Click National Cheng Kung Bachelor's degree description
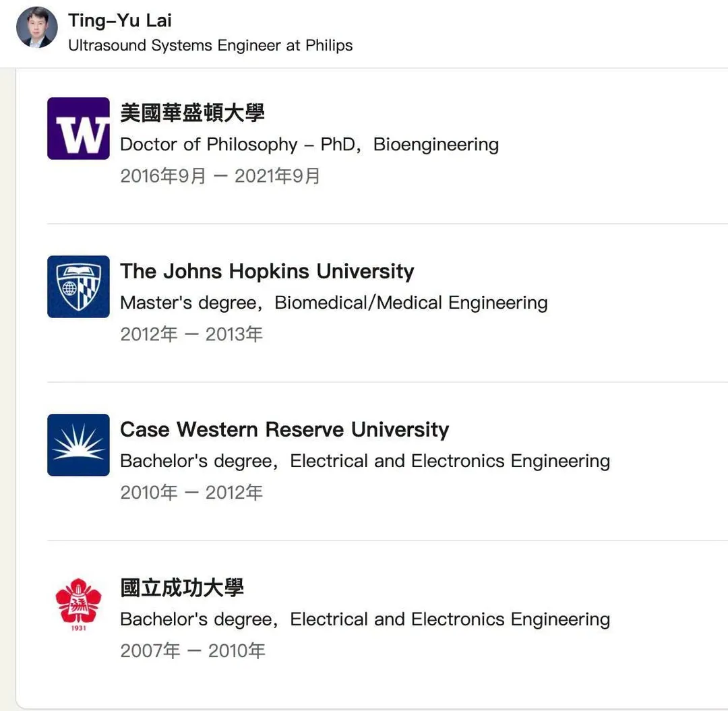Viewport: 728px width, 711px height. tap(365, 619)
